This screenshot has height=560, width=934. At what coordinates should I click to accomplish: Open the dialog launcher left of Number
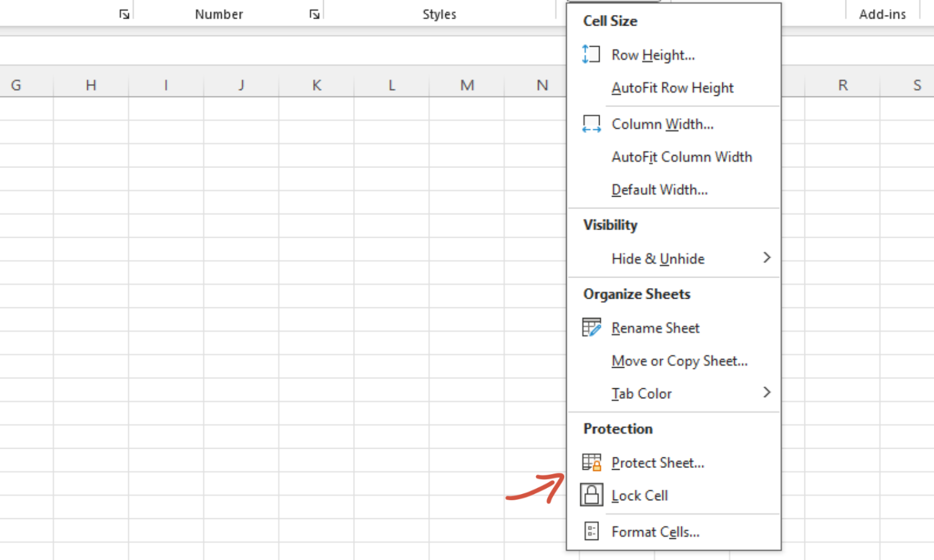124,14
